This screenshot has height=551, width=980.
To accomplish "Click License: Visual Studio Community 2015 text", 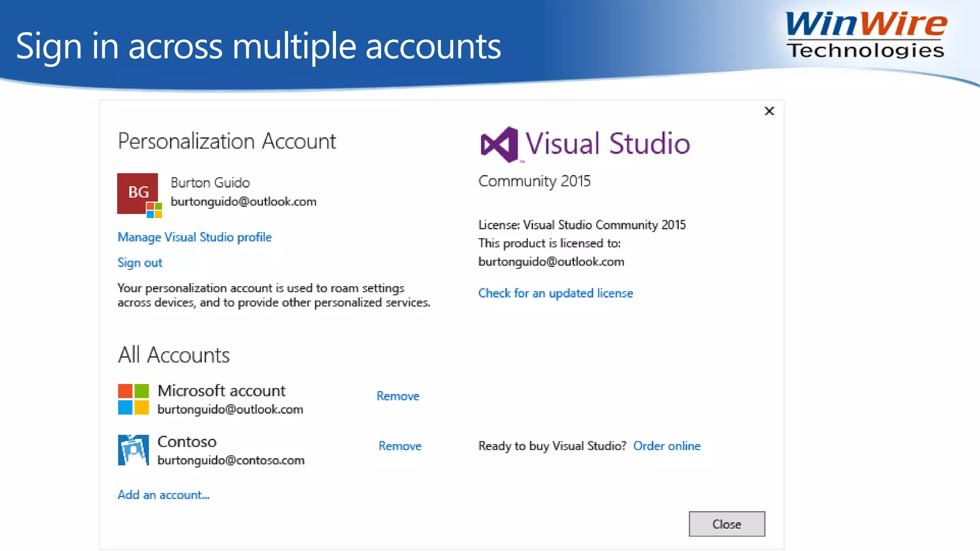I will pyautogui.click(x=582, y=225).
